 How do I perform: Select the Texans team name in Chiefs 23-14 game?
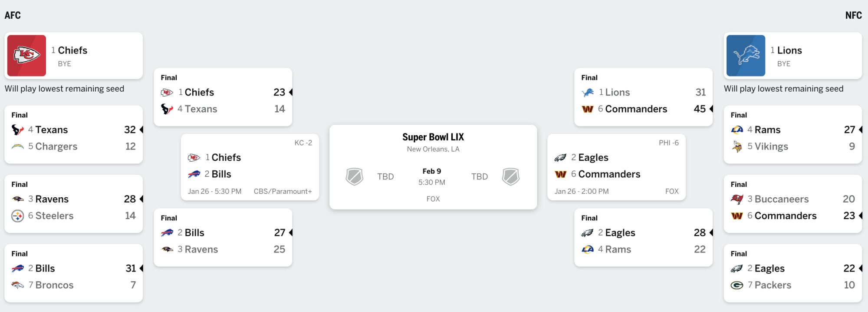(201, 109)
